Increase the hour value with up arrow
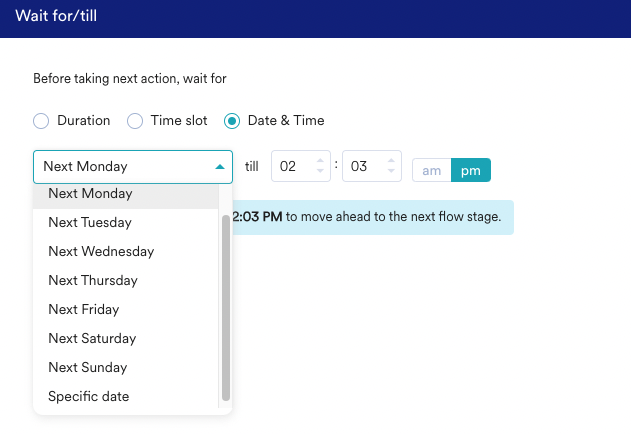This screenshot has height=434, width=631. pyautogui.click(x=320, y=161)
